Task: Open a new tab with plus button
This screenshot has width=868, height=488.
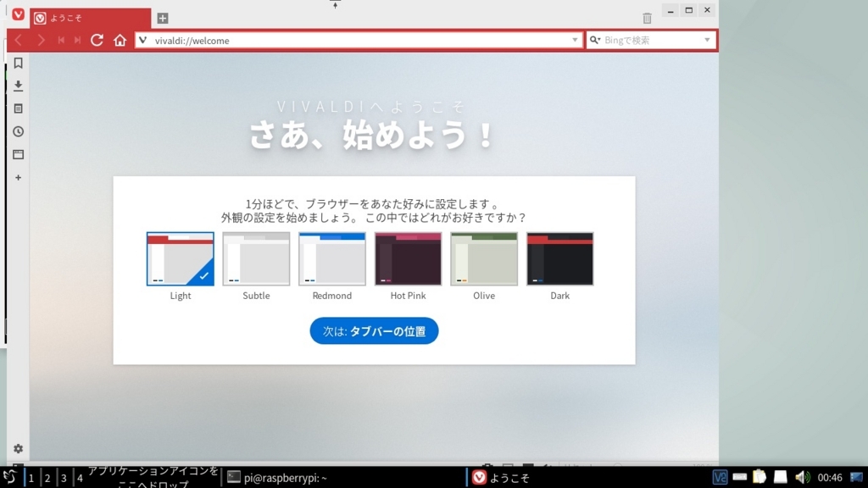Action: (162, 19)
